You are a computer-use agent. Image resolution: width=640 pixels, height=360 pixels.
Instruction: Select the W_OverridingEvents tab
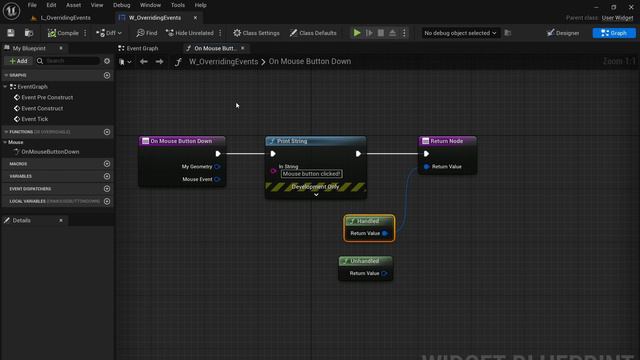[154, 18]
